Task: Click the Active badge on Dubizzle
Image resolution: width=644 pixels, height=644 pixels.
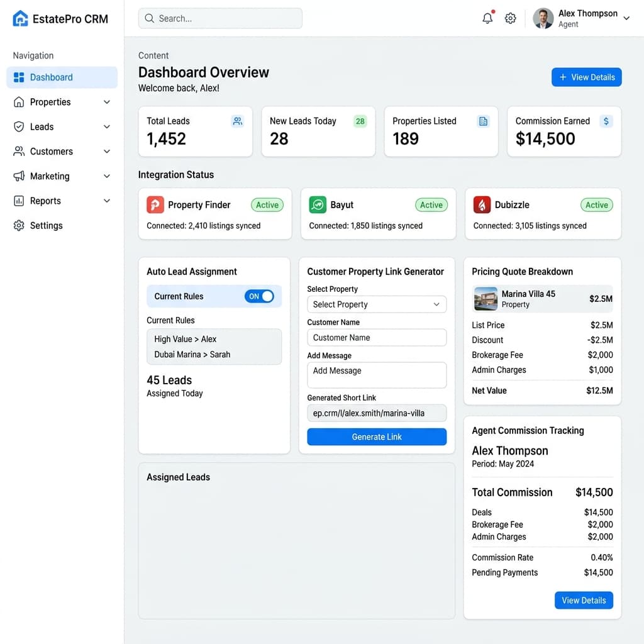Action: 596,204
